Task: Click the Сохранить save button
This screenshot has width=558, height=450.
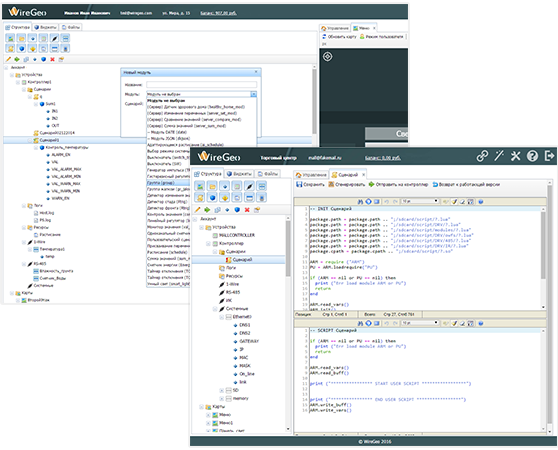Action: (x=310, y=185)
